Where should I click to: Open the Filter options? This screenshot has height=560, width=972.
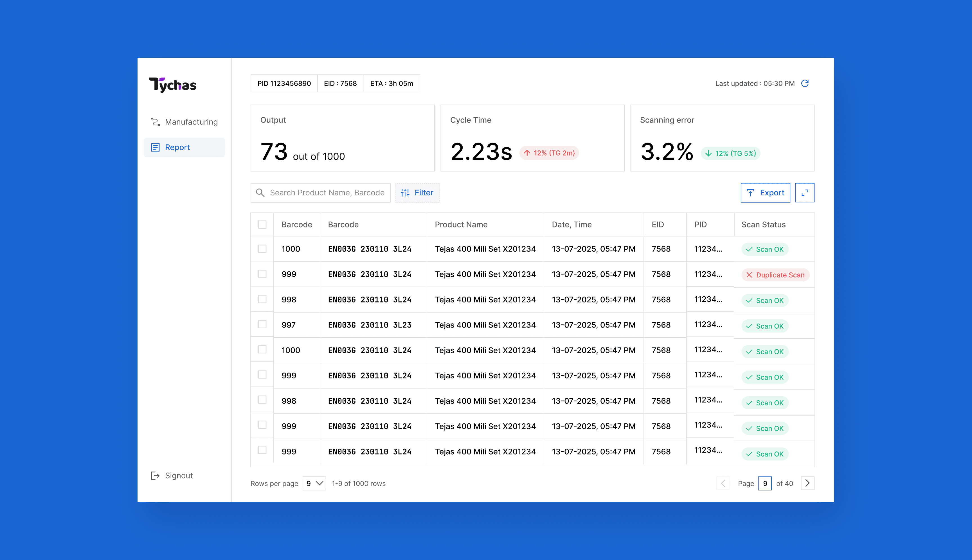click(x=418, y=193)
